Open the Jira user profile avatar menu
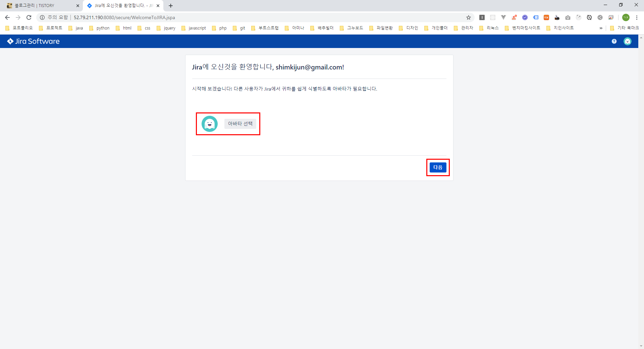644x349 pixels. 628,41
